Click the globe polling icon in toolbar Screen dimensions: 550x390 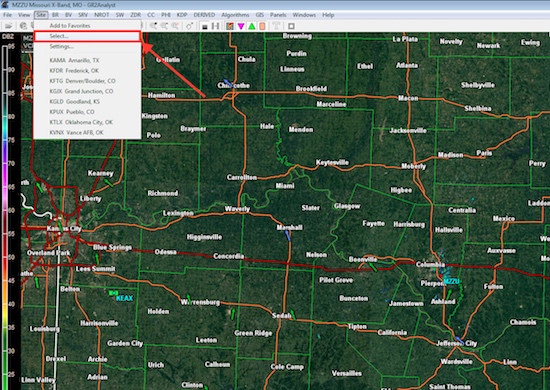tap(23, 26)
